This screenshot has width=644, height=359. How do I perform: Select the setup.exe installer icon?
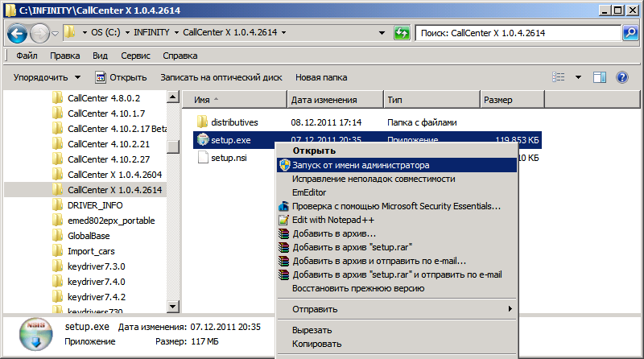203,140
